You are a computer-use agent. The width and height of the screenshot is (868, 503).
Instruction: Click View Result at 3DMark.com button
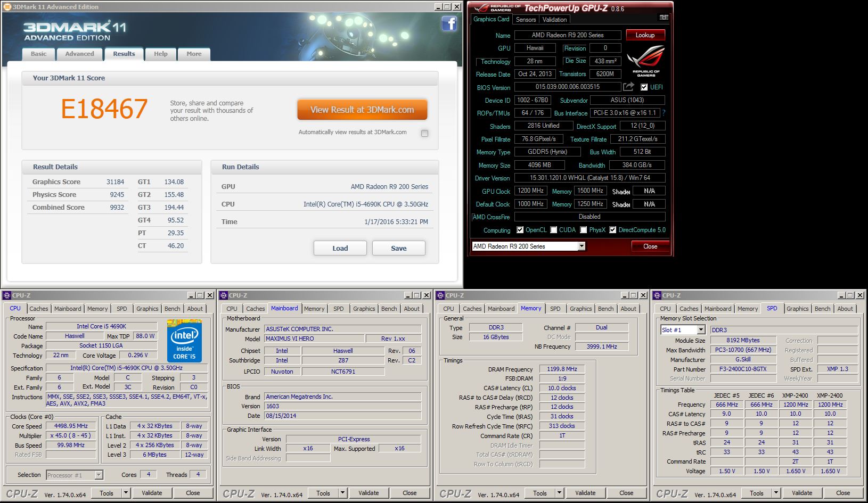click(x=362, y=110)
